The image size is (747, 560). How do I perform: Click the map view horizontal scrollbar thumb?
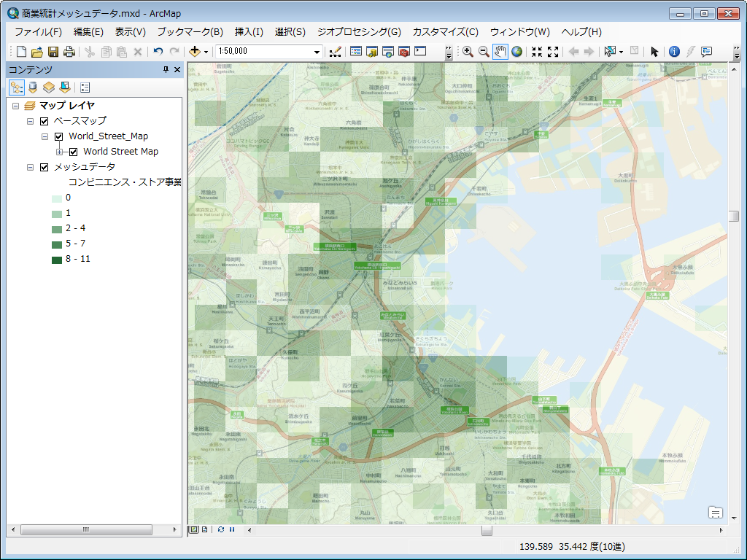[487, 530]
